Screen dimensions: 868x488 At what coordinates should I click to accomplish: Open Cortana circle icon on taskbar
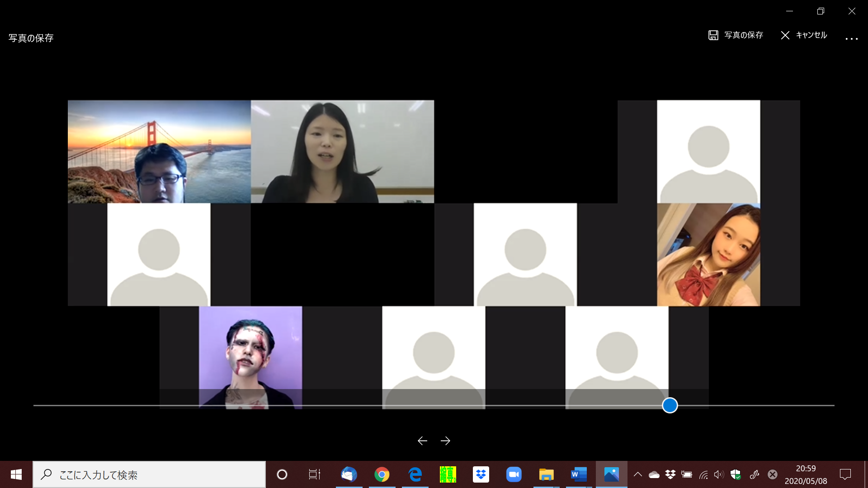click(282, 474)
